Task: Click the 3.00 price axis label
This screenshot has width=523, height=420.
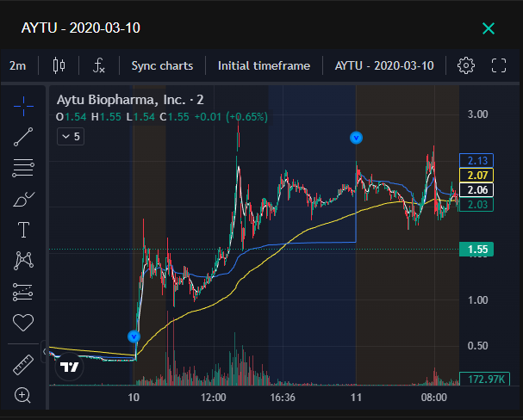Action: point(477,114)
